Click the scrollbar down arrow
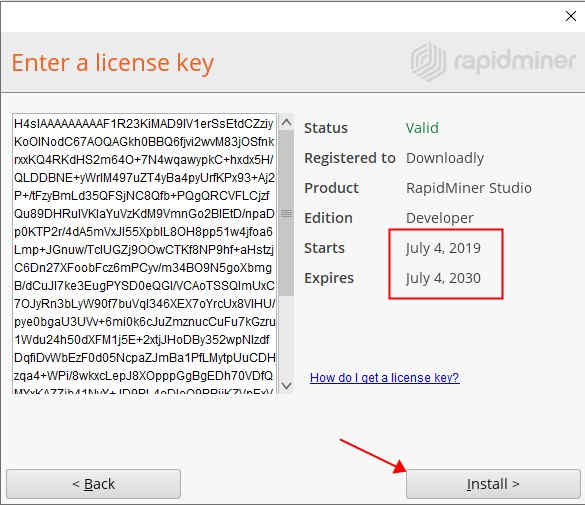This screenshot has height=505, width=585. point(286,385)
